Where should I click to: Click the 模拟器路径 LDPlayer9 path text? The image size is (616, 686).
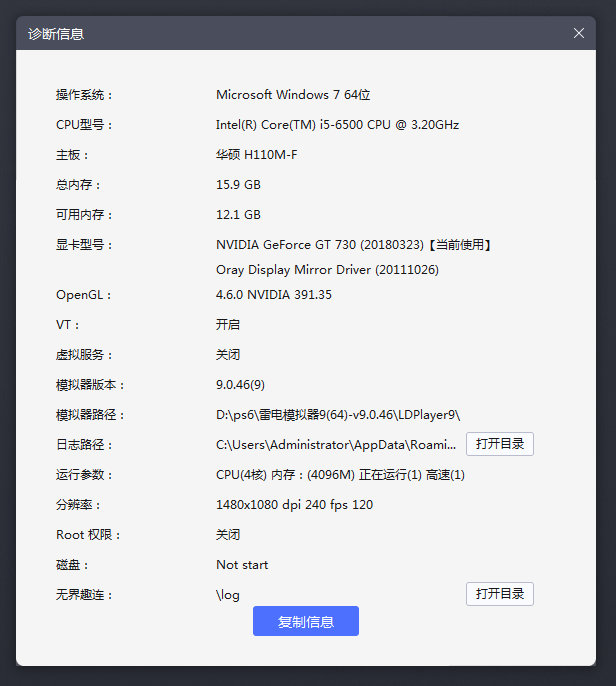pyautogui.click(x=337, y=415)
